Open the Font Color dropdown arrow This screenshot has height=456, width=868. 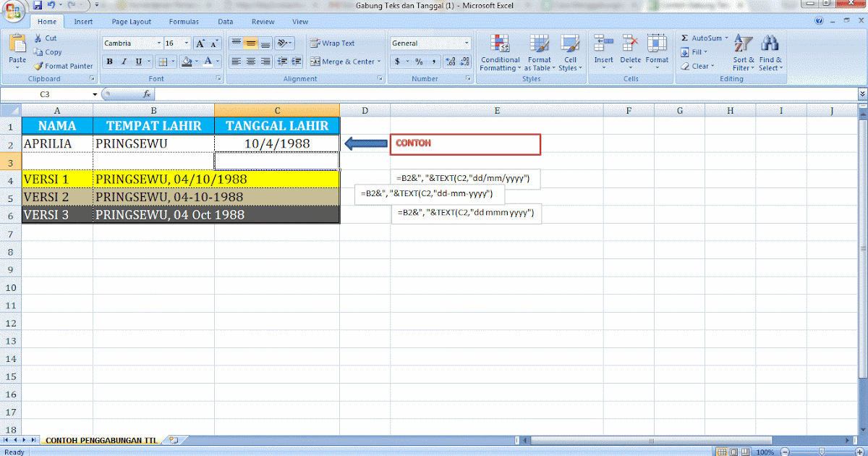218,62
